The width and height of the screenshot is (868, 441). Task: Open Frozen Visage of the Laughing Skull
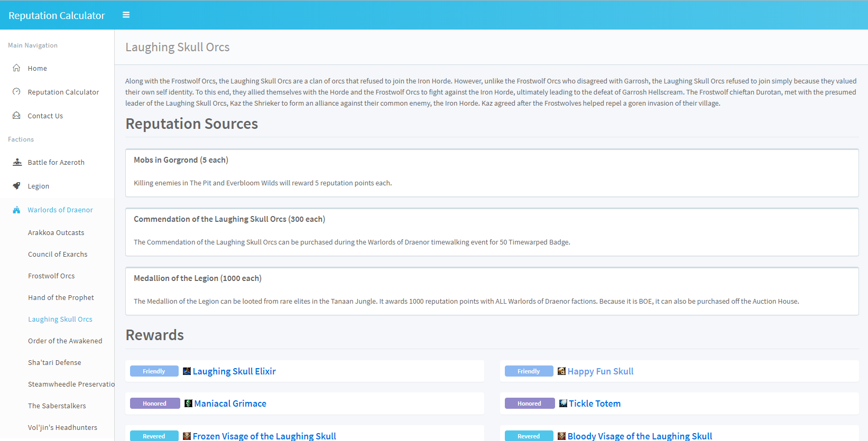[264, 436]
